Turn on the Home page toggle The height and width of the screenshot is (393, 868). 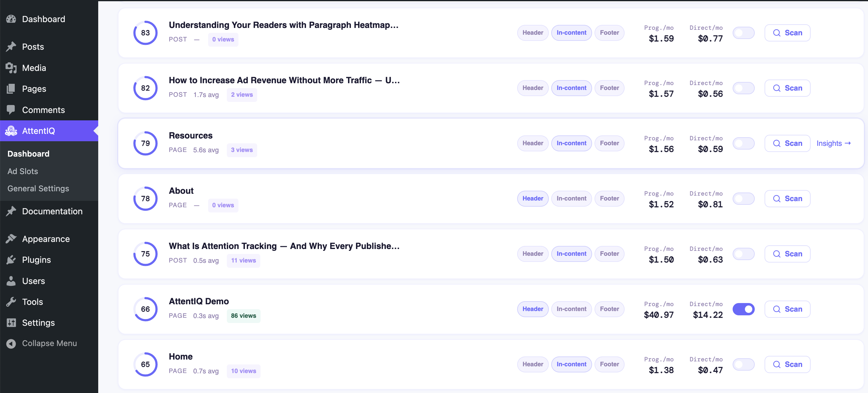[743, 364]
